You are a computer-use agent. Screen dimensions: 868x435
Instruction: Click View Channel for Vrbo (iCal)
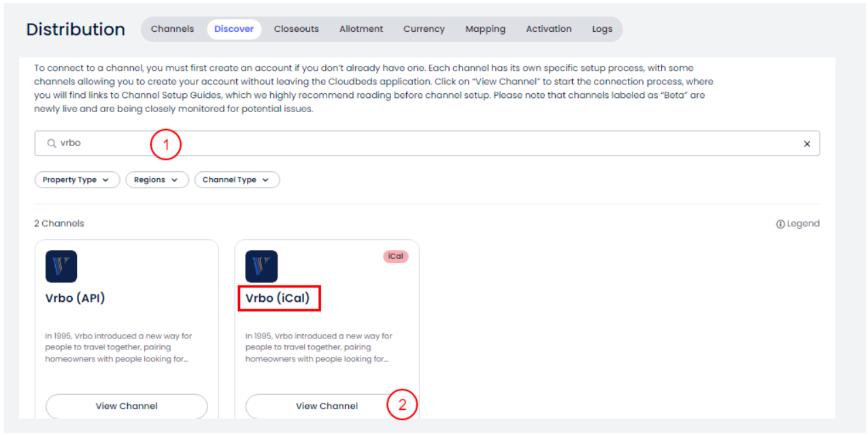[x=327, y=406]
